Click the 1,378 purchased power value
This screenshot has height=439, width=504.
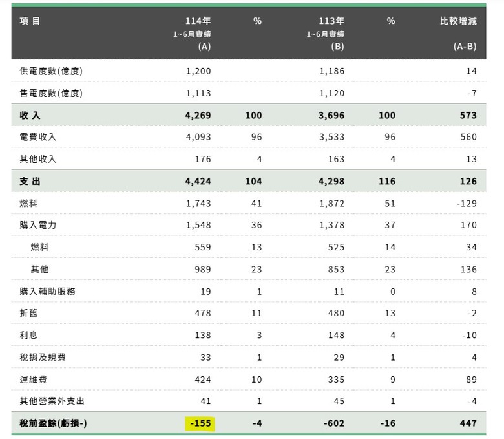(x=331, y=225)
